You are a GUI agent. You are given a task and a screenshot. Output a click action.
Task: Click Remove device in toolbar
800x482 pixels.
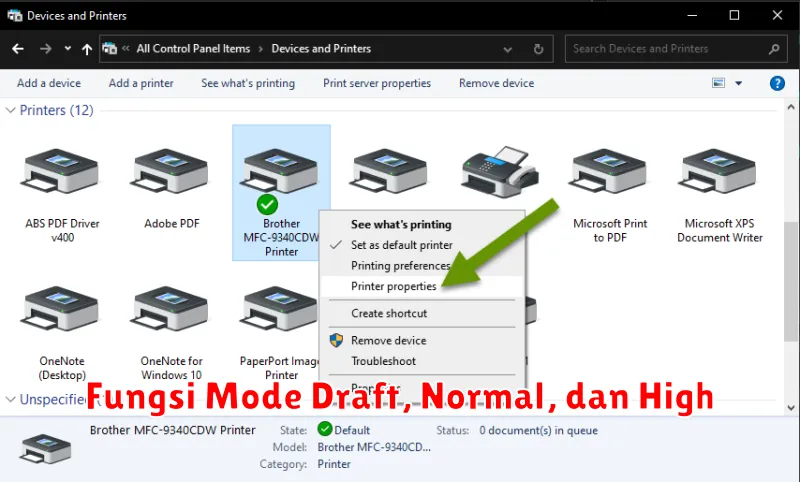[496, 83]
